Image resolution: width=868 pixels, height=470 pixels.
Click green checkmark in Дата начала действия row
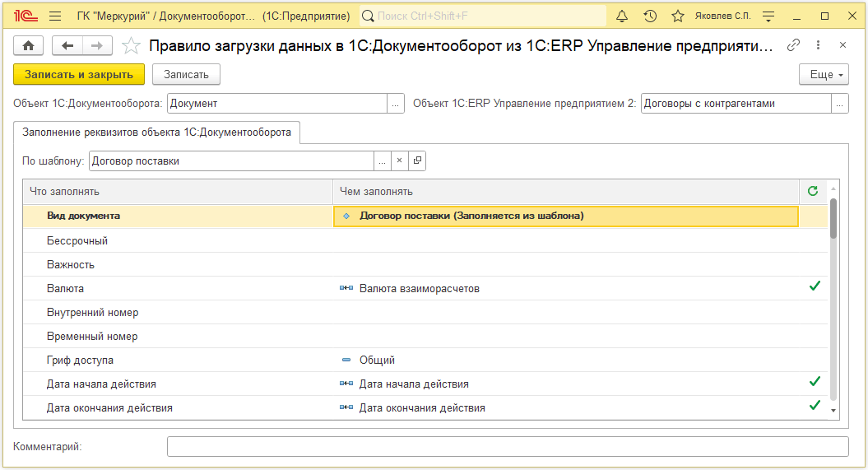point(815,381)
